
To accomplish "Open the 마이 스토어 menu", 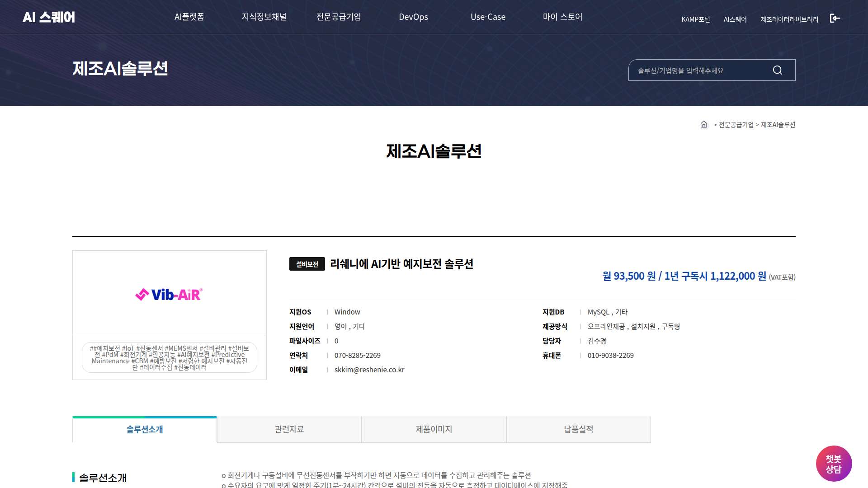I will pos(562,17).
